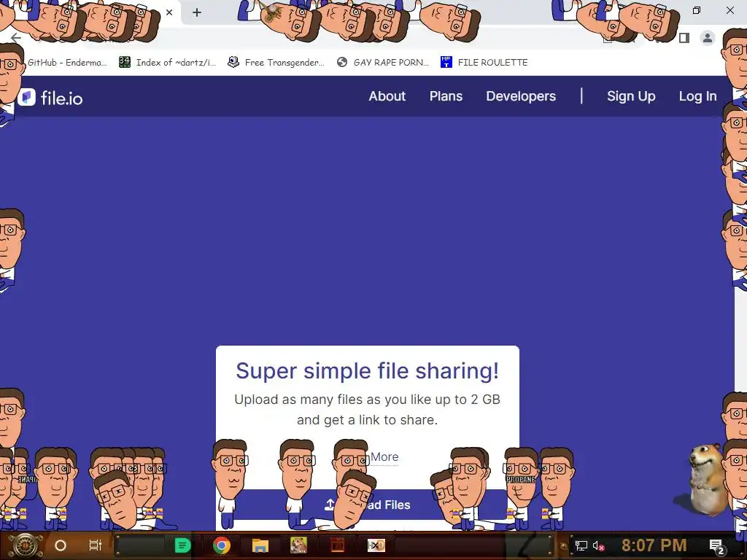
Task: Click the Sign Up link
Action: (631, 96)
